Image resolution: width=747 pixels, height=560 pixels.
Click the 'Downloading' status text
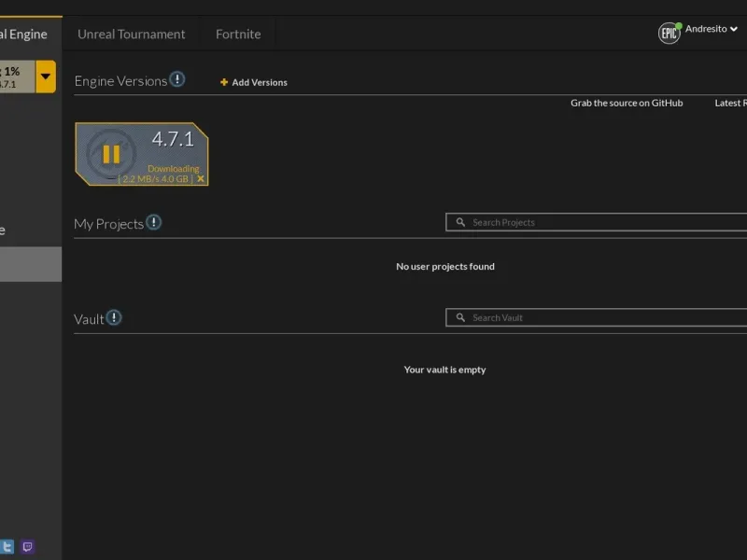(x=174, y=169)
